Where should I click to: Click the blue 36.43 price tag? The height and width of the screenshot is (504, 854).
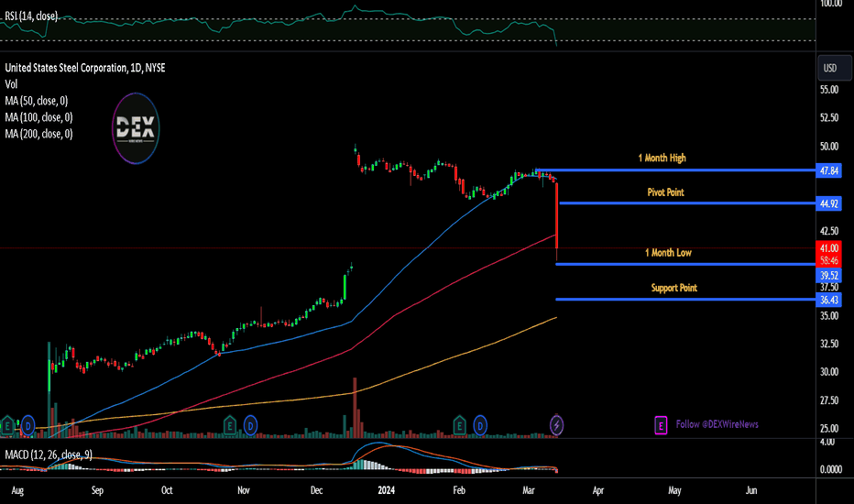pyautogui.click(x=829, y=300)
